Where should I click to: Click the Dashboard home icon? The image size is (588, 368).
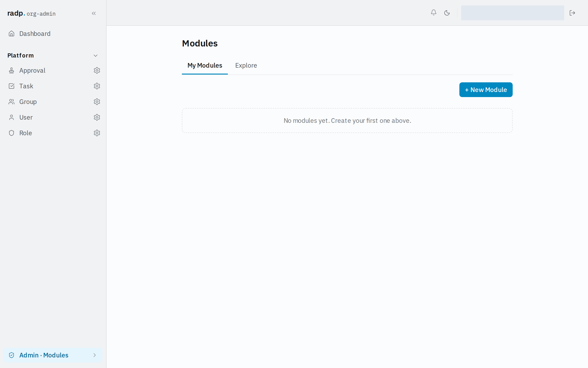click(x=11, y=34)
